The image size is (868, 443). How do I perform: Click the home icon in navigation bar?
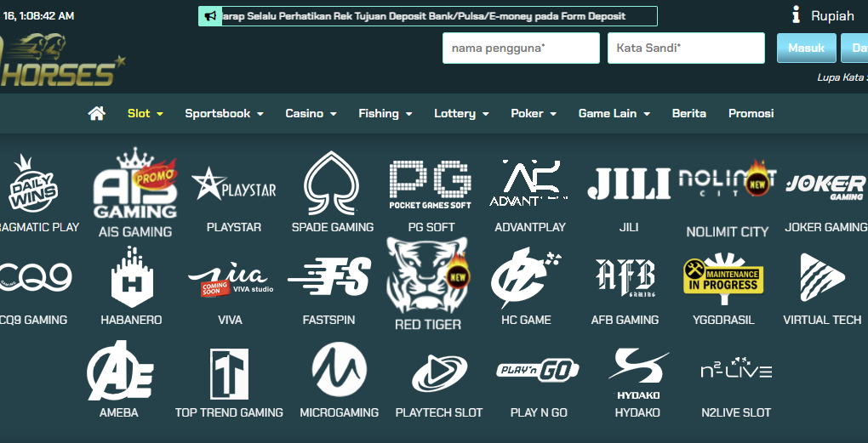[x=96, y=113]
